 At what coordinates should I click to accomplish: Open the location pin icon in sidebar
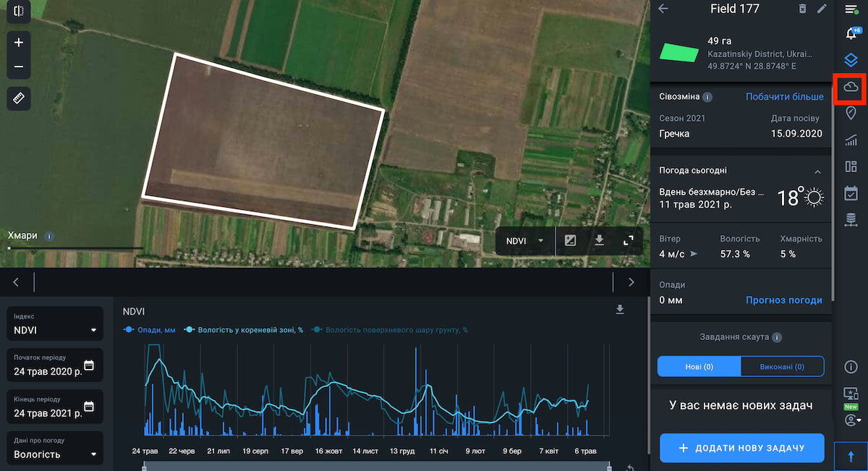(x=851, y=114)
